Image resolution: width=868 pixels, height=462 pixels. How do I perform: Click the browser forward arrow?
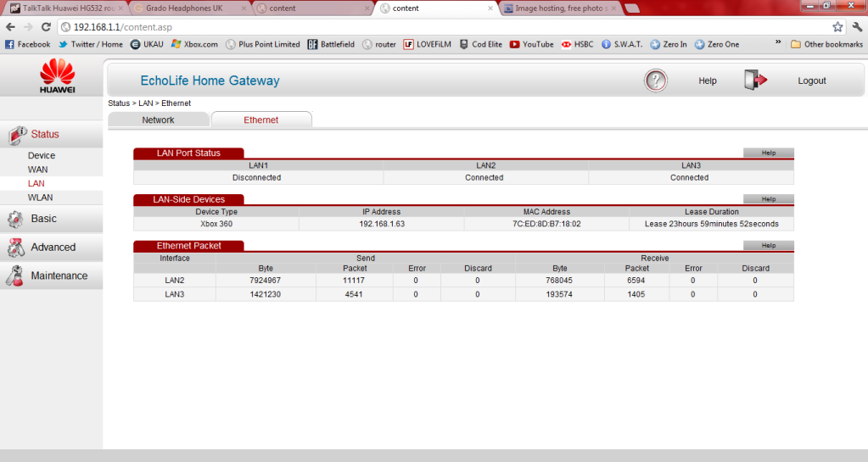(28, 27)
